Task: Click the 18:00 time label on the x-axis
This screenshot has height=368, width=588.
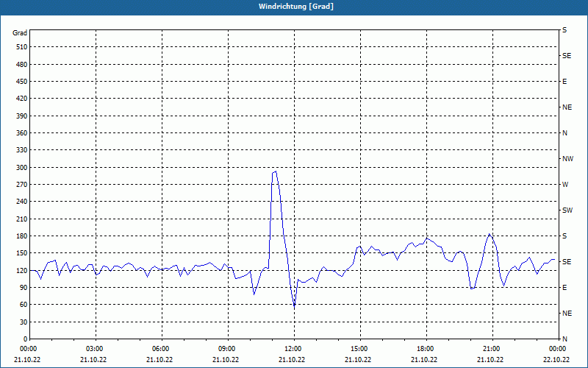Action: (x=426, y=349)
